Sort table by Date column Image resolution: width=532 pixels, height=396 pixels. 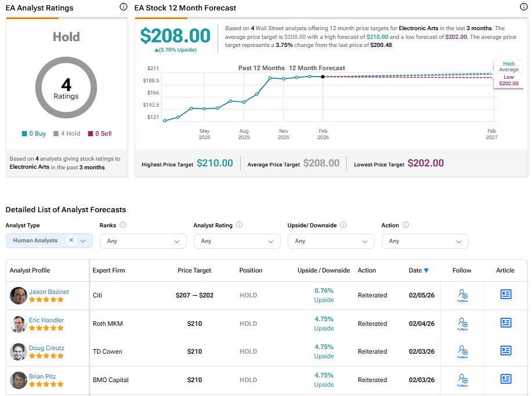tap(418, 270)
